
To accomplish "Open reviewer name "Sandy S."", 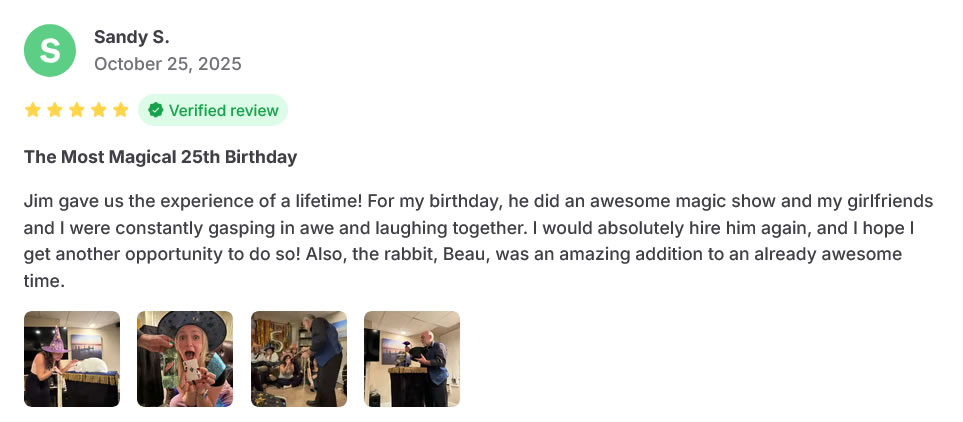I will (x=131, y=37).
